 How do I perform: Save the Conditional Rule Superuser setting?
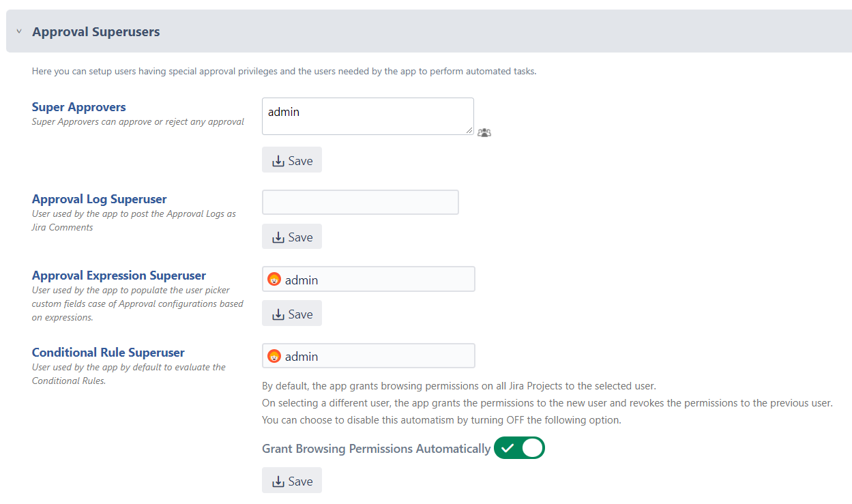(292, 481)
